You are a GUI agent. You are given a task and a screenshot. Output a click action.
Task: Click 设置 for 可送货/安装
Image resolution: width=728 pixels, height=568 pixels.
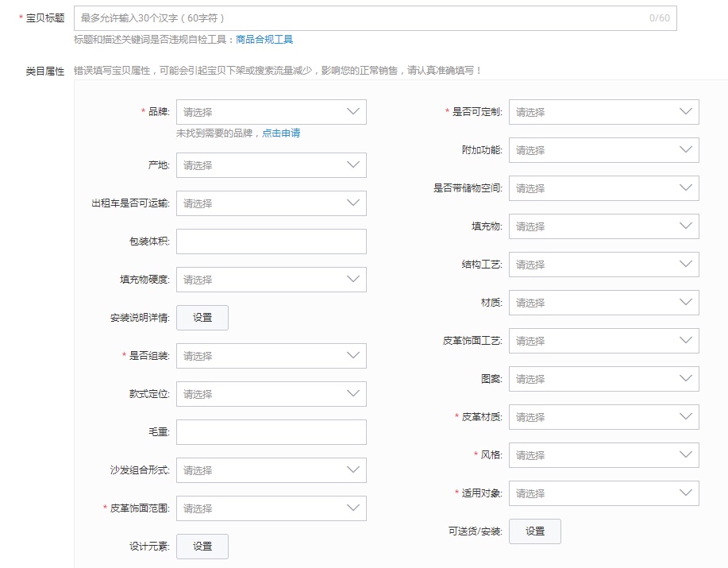pos(534,531)
